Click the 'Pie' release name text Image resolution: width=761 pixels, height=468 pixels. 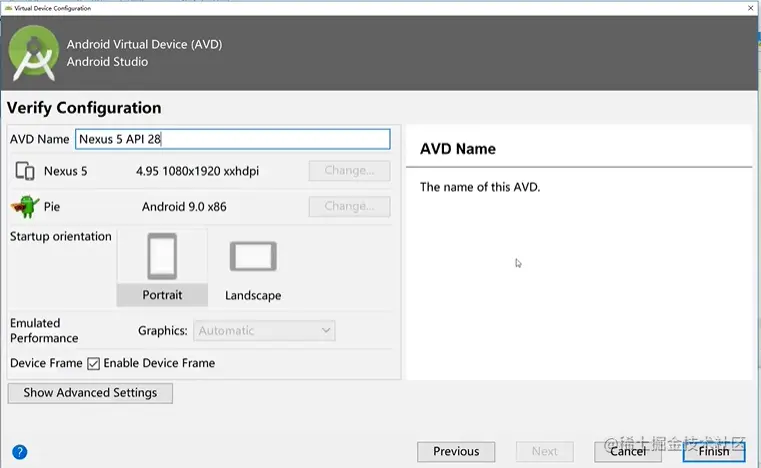click(x=52, y=207)
